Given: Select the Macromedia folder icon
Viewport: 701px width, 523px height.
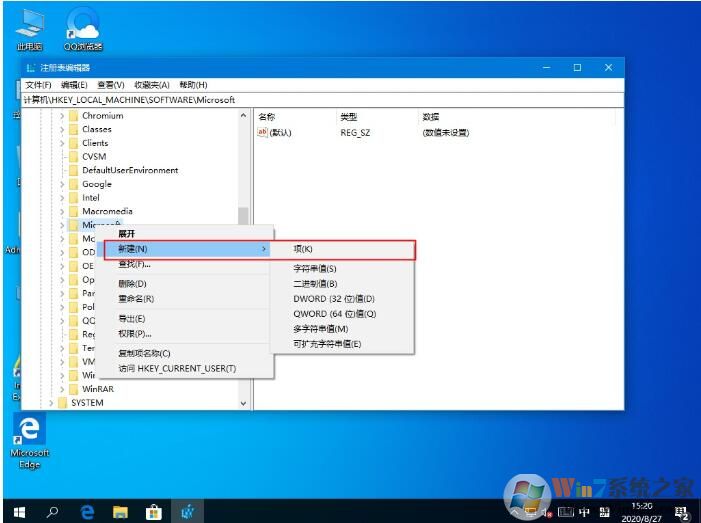Looking at the screenshot, I should click(74, 211).
